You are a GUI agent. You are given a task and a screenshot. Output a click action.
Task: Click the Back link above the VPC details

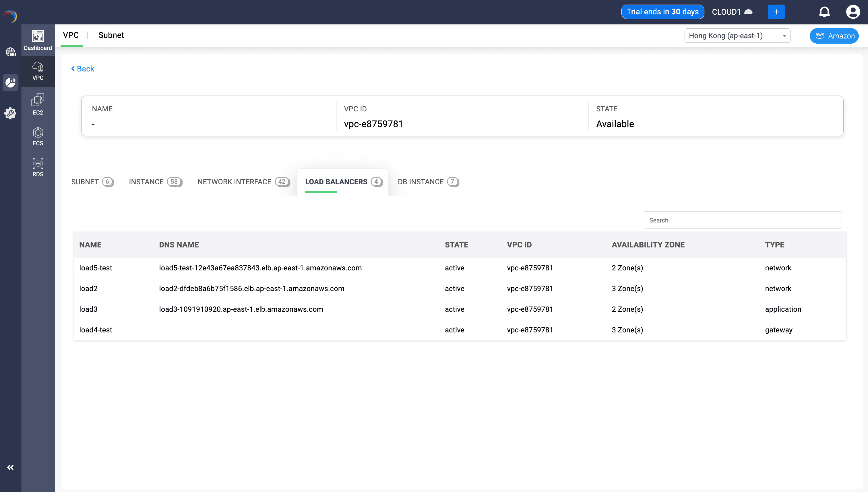point(82,69)
